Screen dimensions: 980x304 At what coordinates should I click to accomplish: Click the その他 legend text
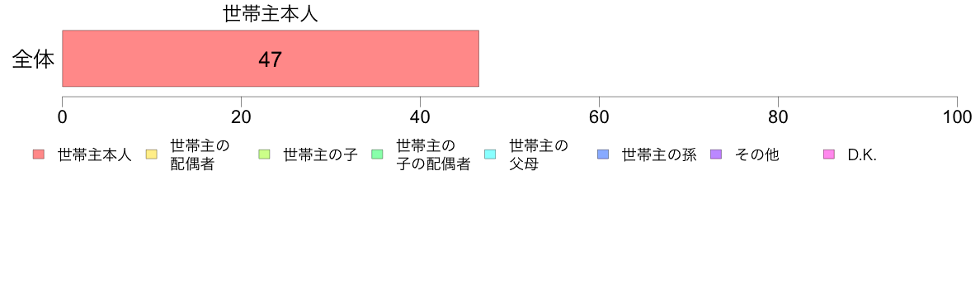tap(757, 155)
